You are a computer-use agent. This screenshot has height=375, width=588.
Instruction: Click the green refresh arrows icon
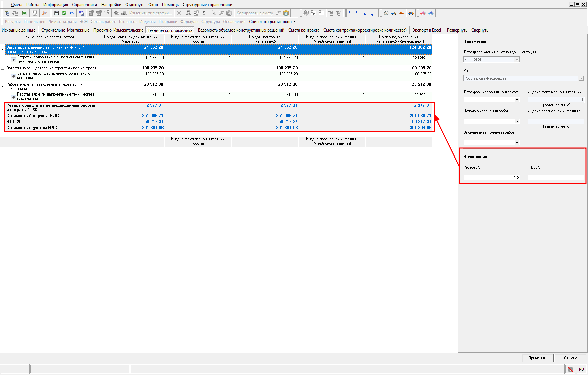pos(64,13)
